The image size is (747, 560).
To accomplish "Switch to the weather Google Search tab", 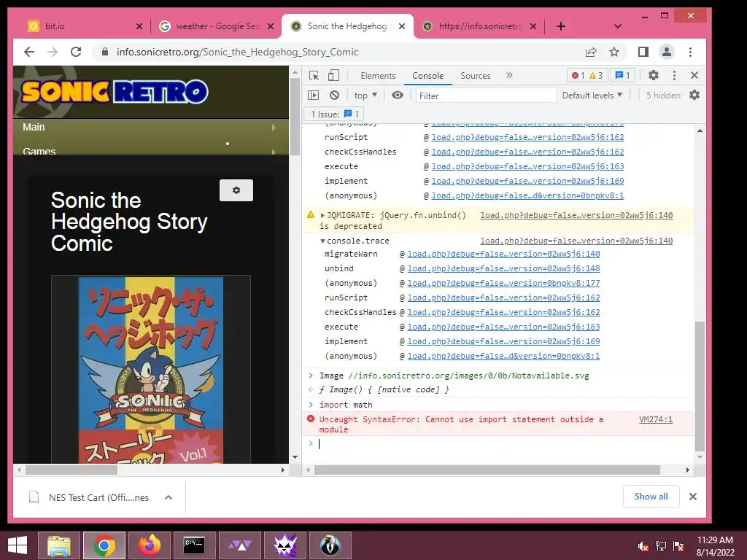I will [x=217, y=26].
